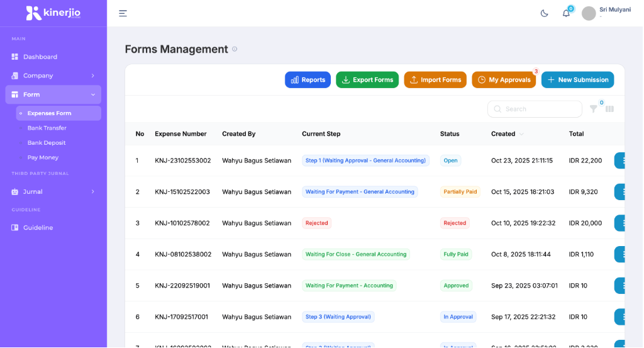This screenshot has width=644, height=348.
Task: Open action menu for KNJ-10102578002 row
Action: coord(619,223)
